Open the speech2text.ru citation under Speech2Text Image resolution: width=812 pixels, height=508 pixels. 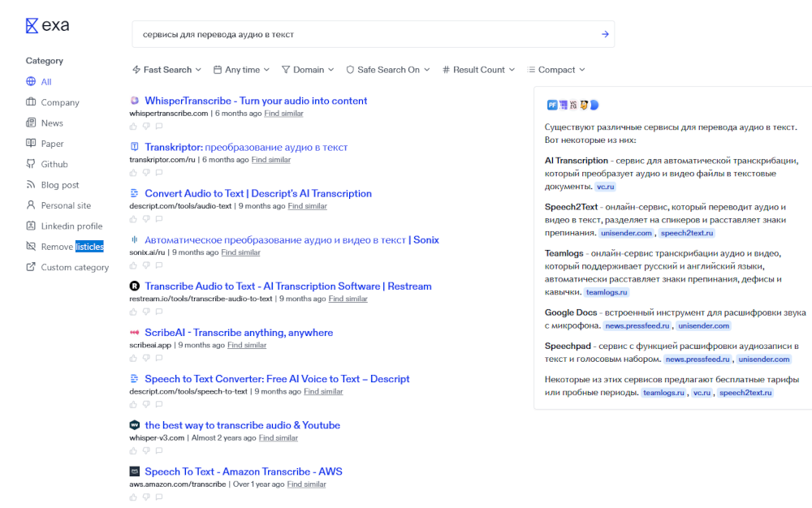pos(687,234)
